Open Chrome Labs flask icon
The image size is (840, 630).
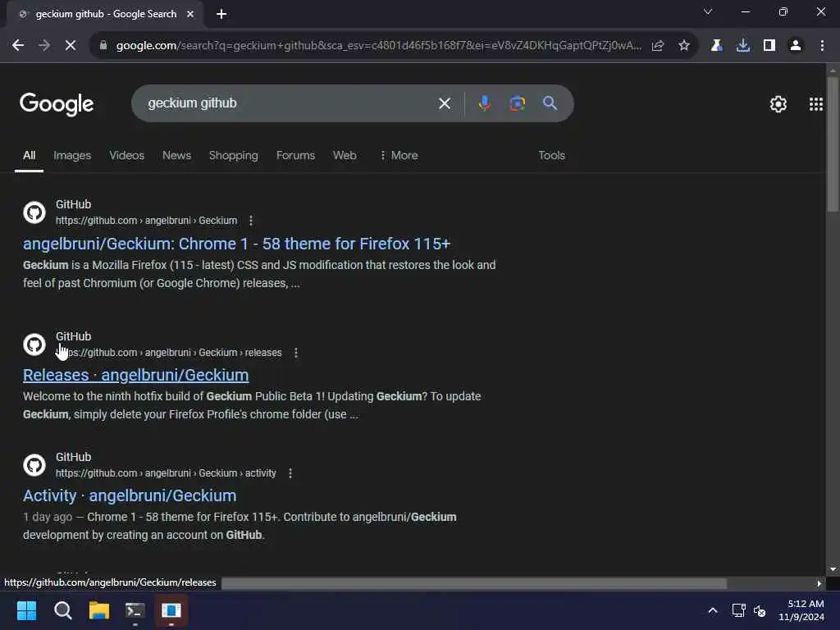(716, 46)
